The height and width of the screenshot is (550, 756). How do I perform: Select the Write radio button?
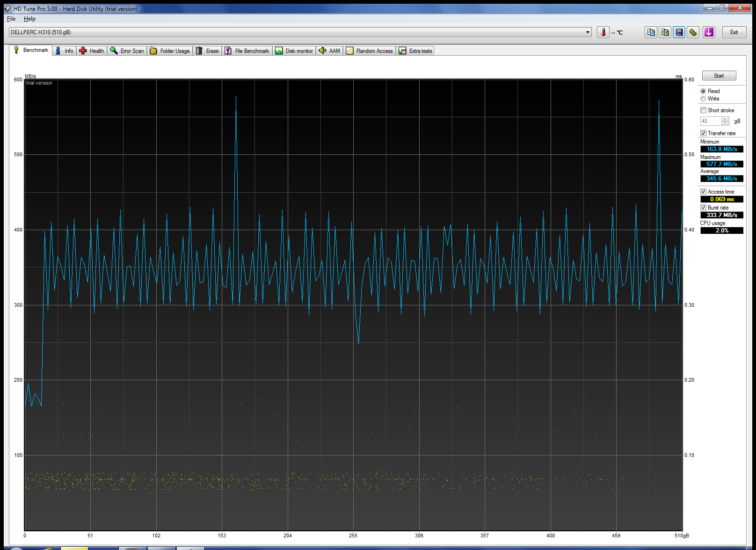(703, 99)
